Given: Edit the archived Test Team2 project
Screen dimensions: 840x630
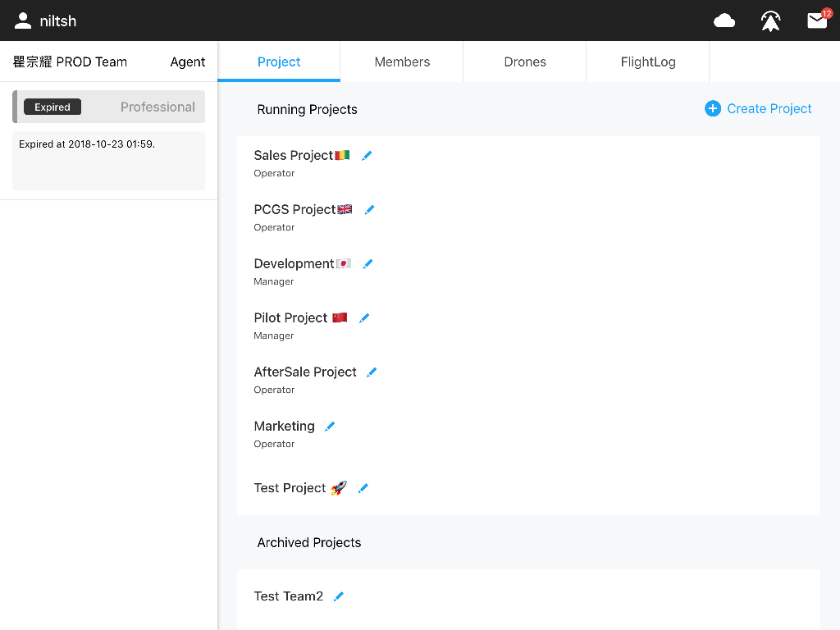Looking at the screenshot, I should [338, 596].
